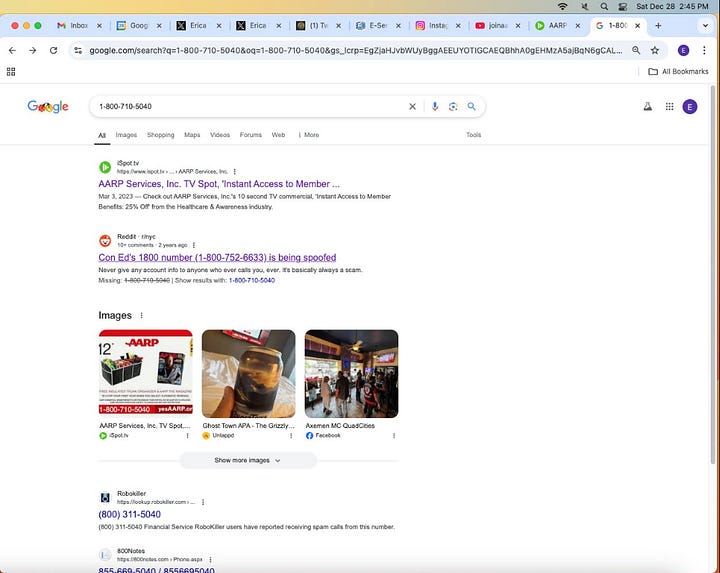Start a voice search with the microphone

[435, 107]
